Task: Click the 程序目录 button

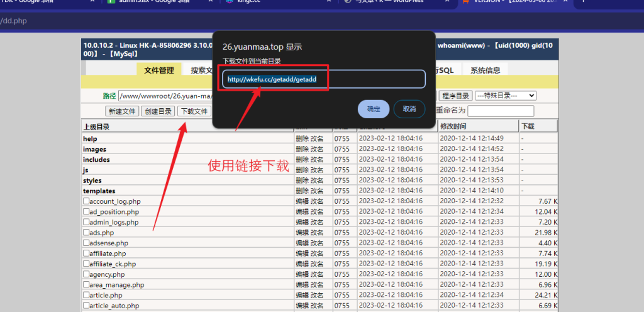Action: 456,96
